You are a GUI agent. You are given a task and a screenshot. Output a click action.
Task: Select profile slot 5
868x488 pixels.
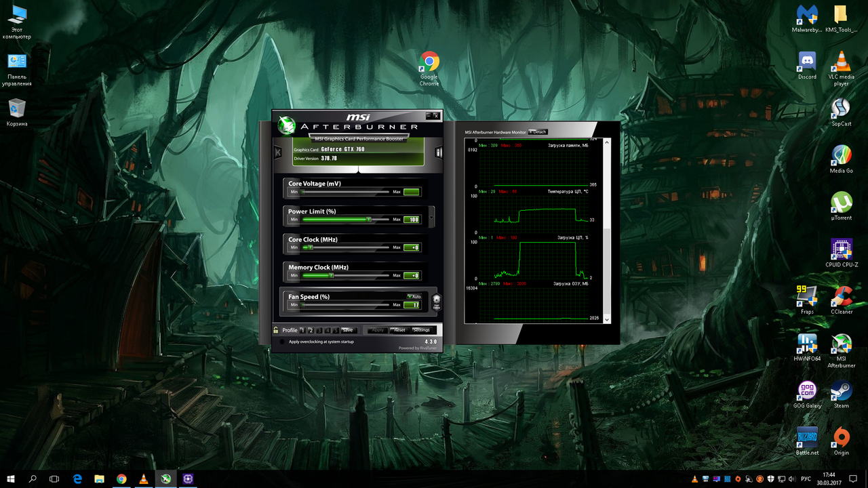click(335, 330)
